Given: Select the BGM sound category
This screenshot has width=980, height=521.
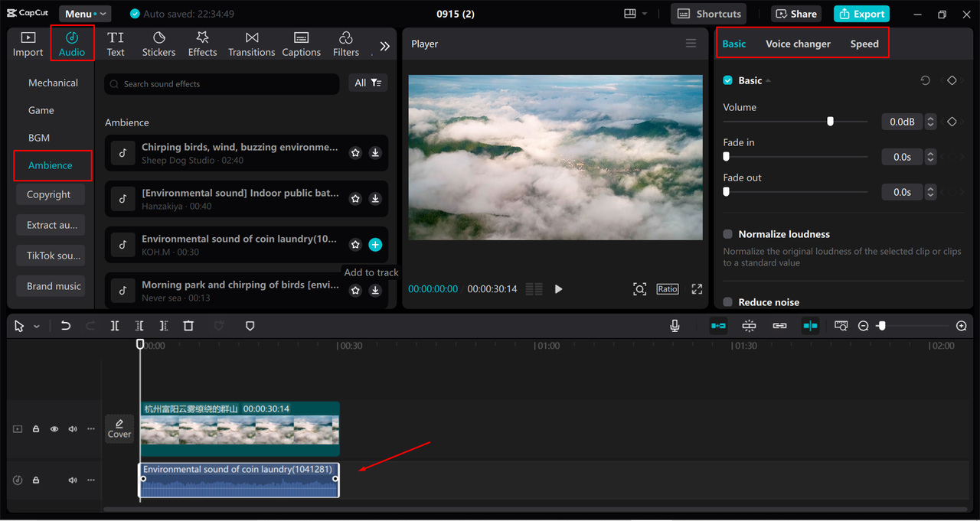Looking at the screenshot, I should [39, 138].
